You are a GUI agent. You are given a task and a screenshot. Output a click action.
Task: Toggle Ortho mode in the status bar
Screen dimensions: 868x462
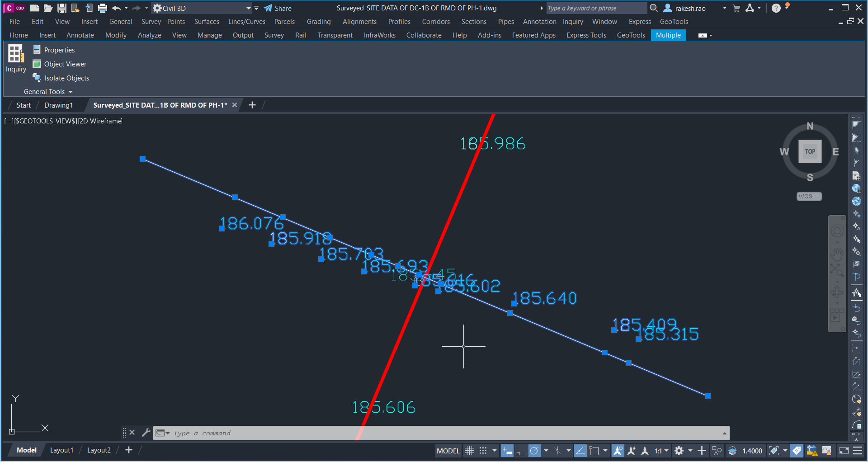521,450
